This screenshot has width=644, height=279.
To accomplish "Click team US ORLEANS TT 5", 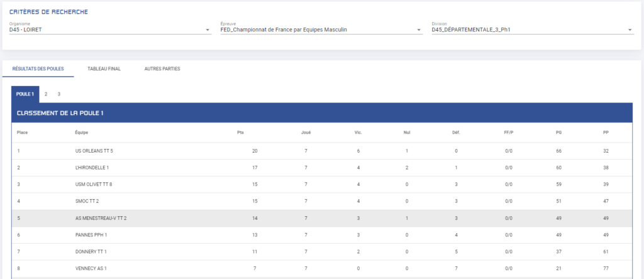I will tap(94, 151).
